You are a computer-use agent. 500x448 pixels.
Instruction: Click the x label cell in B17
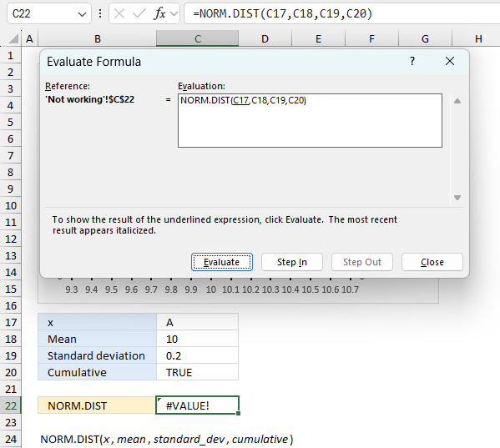point(97,322)
